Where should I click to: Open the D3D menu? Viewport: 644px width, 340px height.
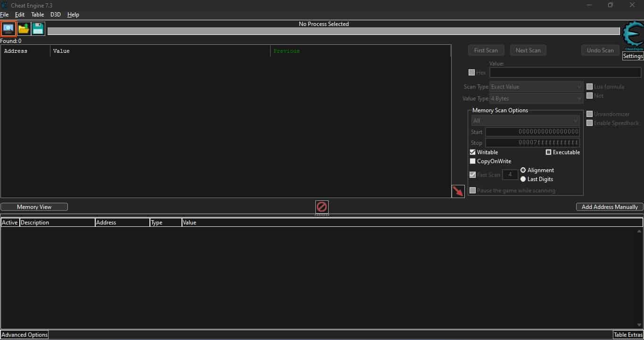tap(56, 15)
